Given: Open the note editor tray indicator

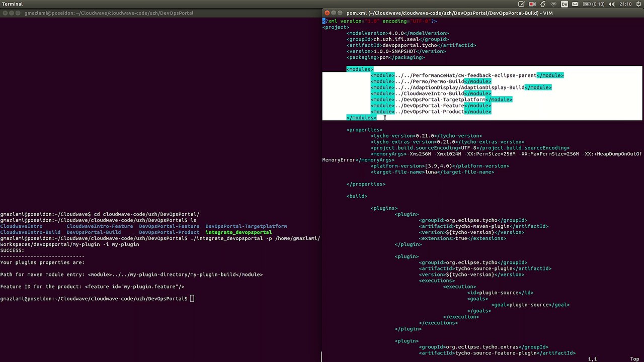Looking at the screenshot, I should pos(522,4).
